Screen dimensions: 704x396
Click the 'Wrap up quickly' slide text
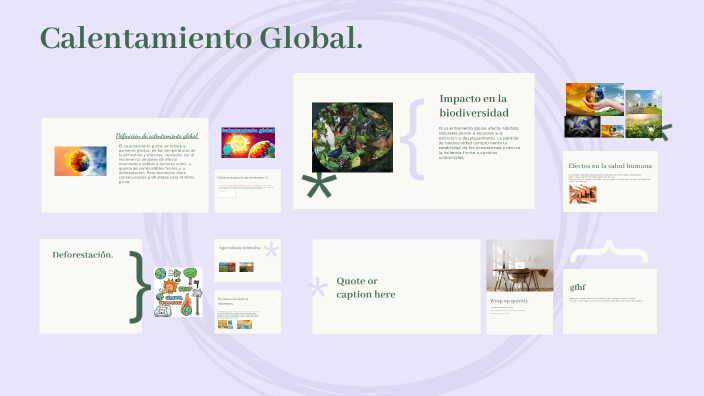(509, 301)
